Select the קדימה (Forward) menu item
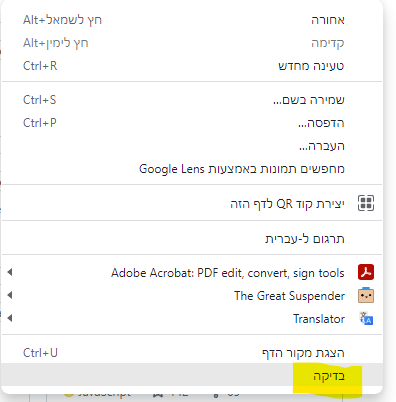 (192, 43)
